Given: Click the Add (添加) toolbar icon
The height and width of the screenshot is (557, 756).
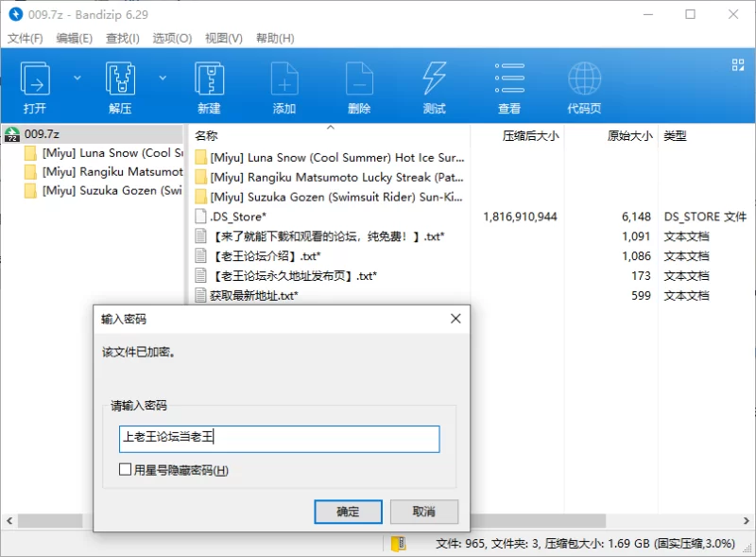Looking at the screenshot, I should click(284, 78).
